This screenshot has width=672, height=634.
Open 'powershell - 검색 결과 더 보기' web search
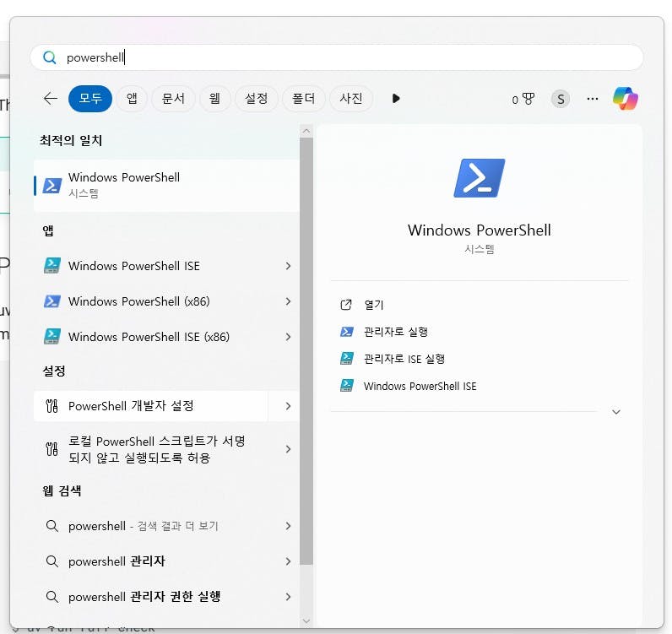[166, 526]
